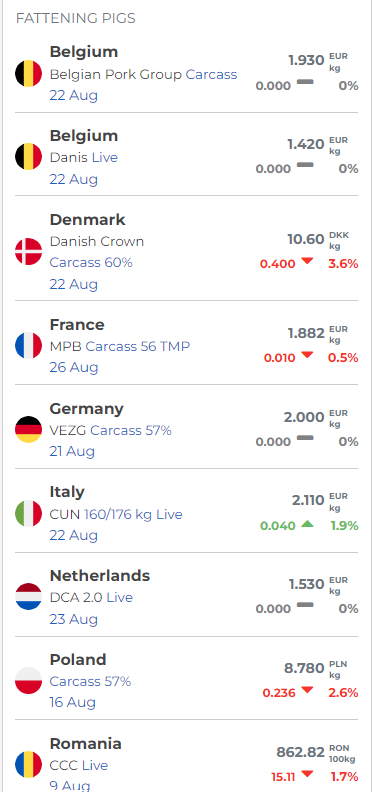Click the Romania flag icon
The width and height of the screenshot is (372, 792).
[x=28, y=765]
